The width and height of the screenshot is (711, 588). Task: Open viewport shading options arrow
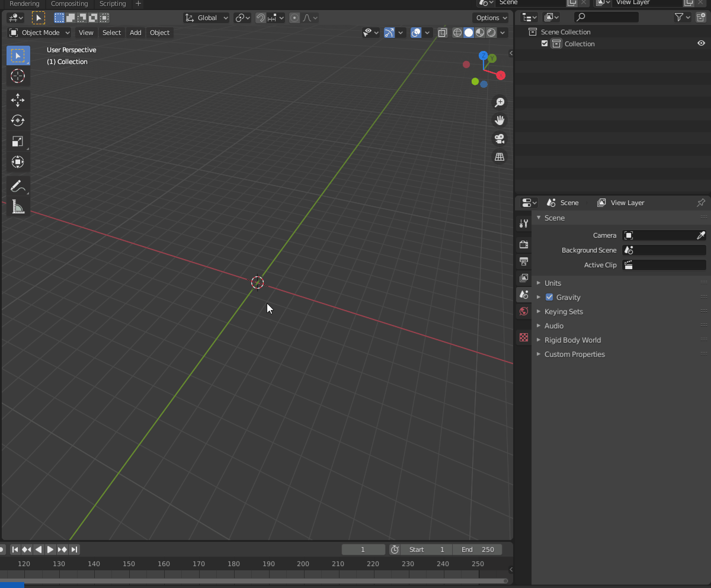click(x=503, y=33)
